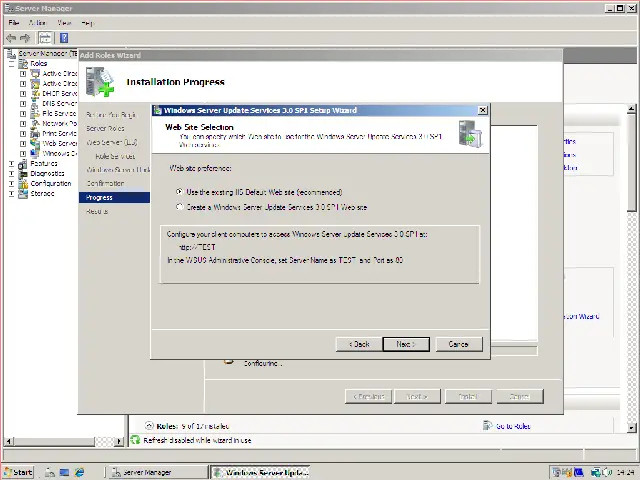Expand the Configuration tree node
Image resolution: width=640 pixels, height=480 pixels.
11,184
